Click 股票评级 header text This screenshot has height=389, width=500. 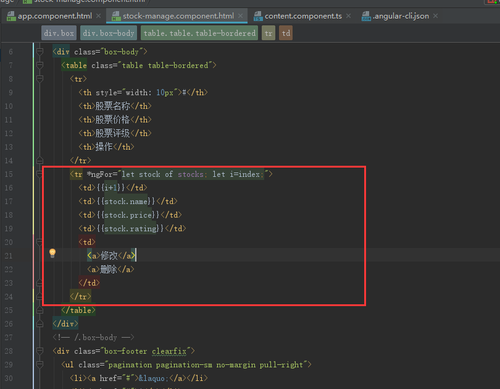click(113, 133)
